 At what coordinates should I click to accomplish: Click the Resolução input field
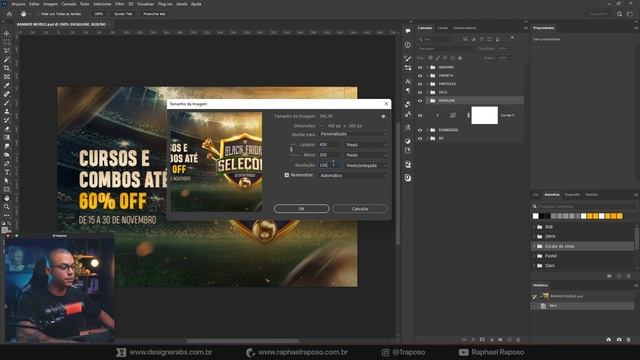tap(329, 165)
